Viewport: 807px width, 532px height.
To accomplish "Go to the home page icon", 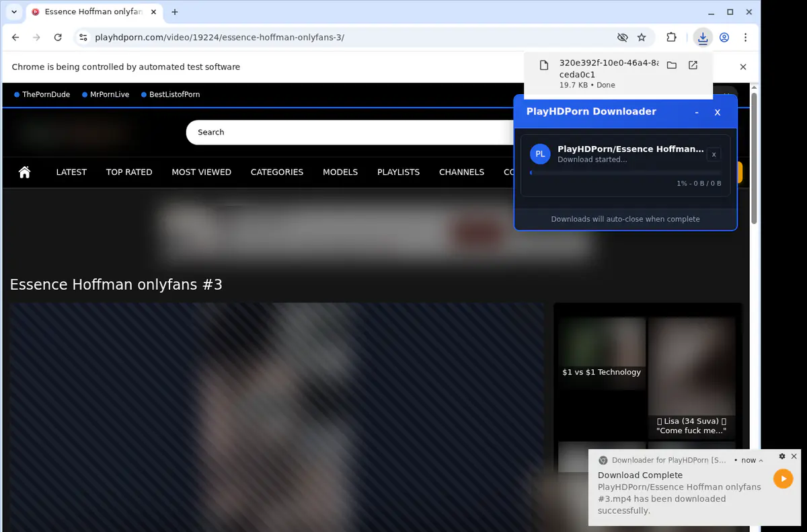I will coord(25,172).
